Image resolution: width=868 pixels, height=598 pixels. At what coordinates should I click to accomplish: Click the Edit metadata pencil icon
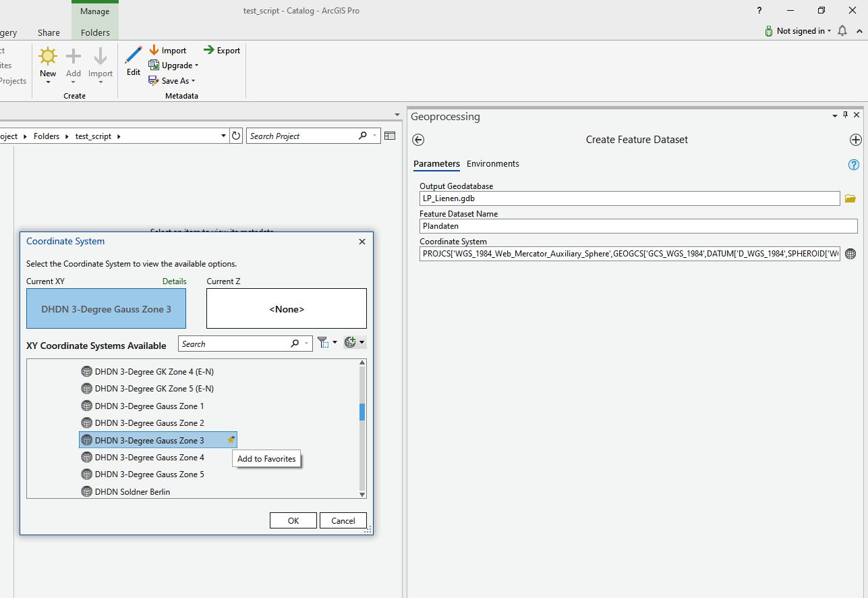pos(134,55)
